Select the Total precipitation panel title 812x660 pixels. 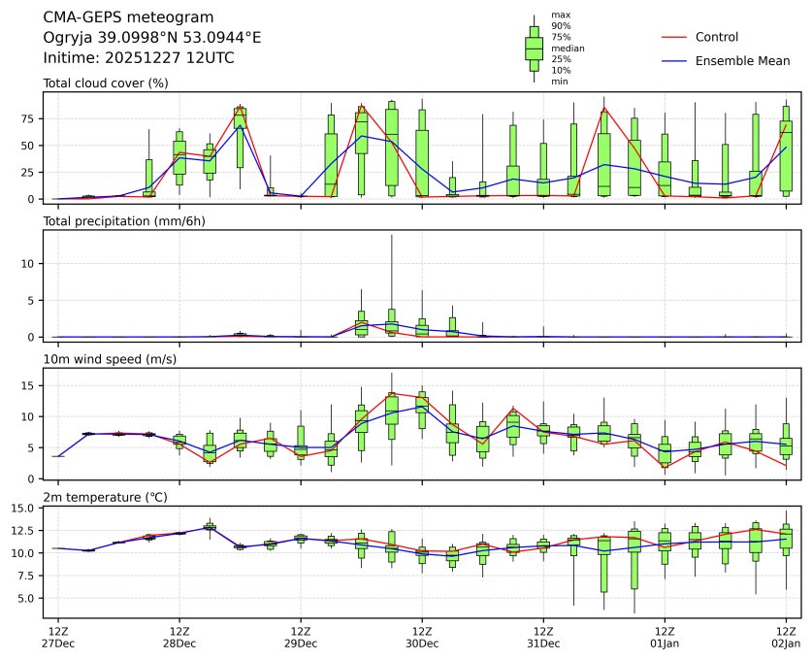122,221
